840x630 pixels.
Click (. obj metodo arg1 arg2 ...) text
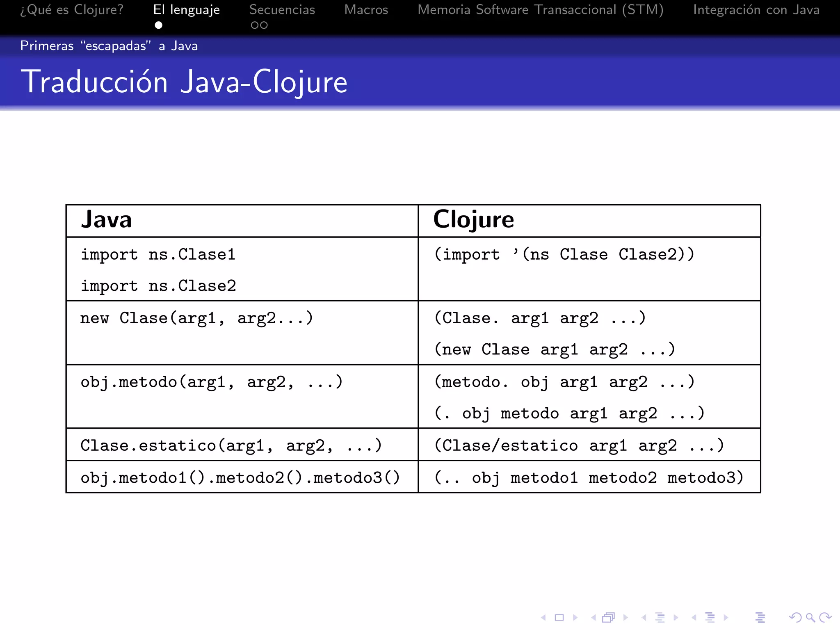[569, 413]
